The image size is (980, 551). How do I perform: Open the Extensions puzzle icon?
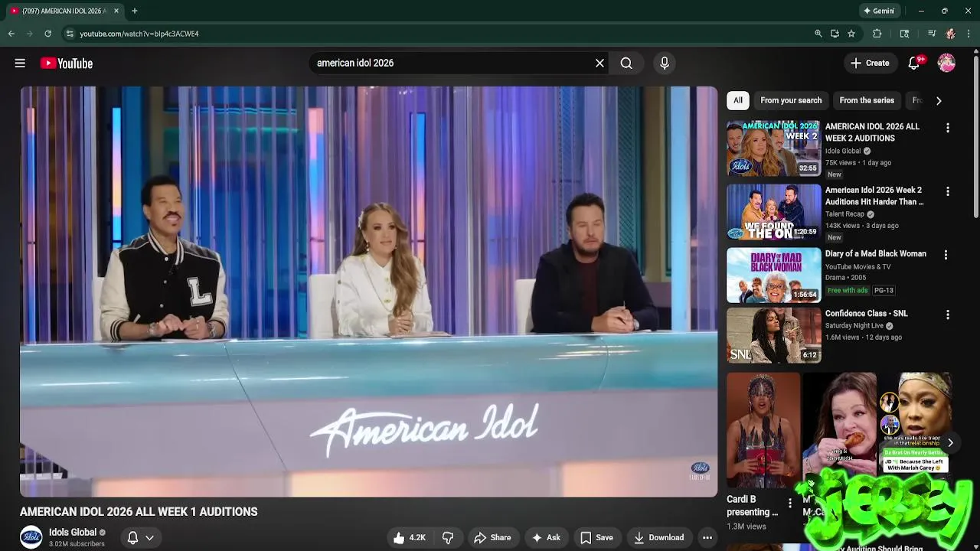tap(877, 34)
